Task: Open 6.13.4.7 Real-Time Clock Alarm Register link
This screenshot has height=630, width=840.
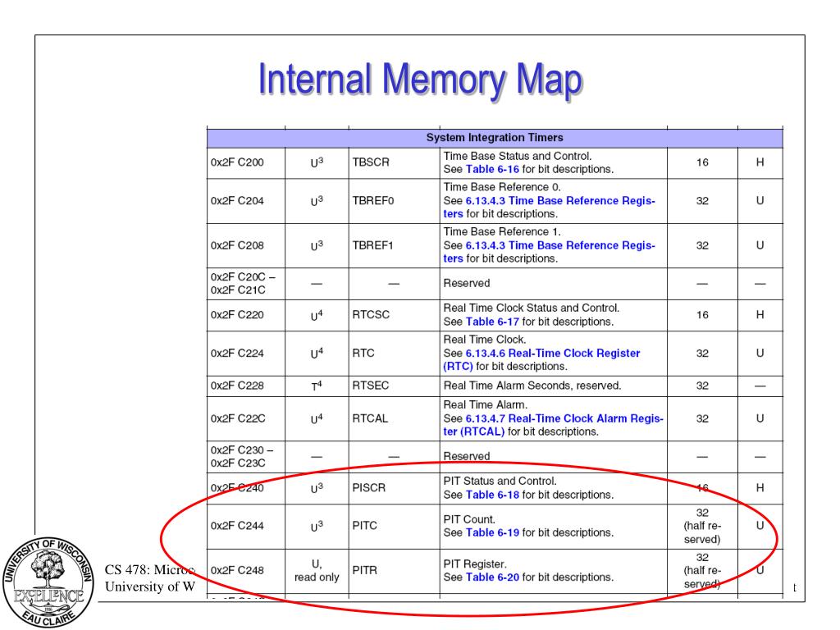Action: pyautogui.click(x=554, y=426)
